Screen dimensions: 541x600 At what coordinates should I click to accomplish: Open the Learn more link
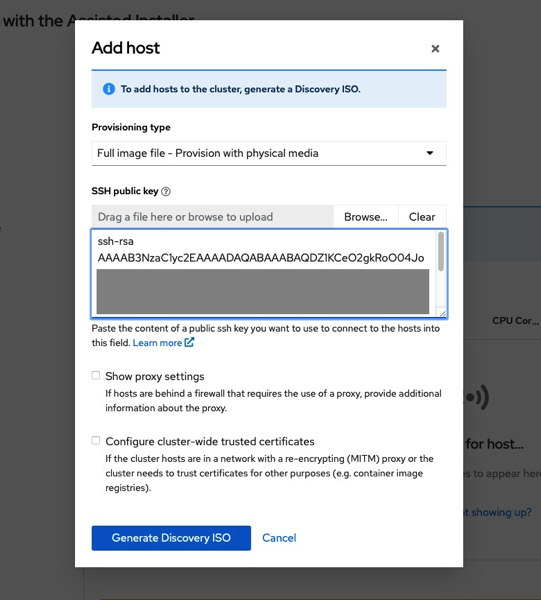tap(157, 343)
